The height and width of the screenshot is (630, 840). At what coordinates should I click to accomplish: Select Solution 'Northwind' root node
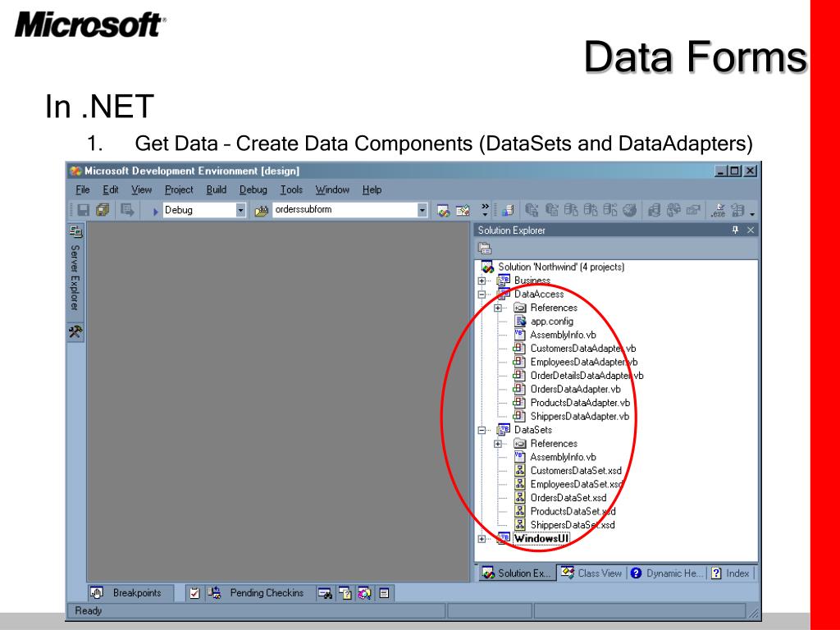pyautogui.click(x=561, y=267)
